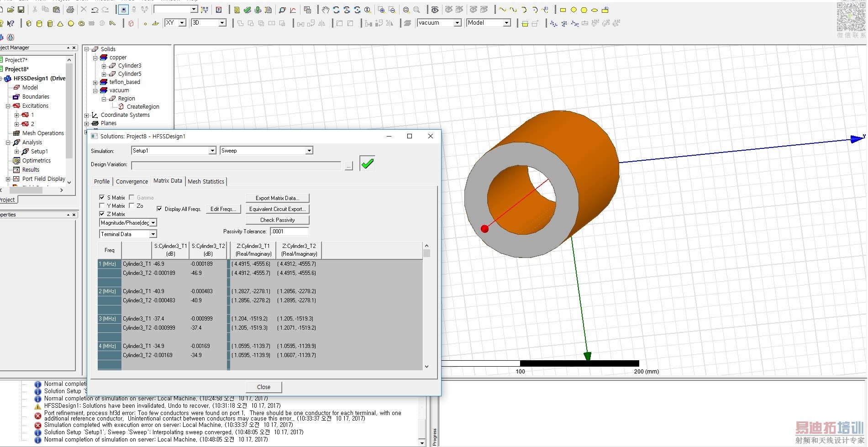This screenshot has width=868, height=447.
Task: Click the Validate green checkmark toolbar icon
Action: (x=247, y=10)
